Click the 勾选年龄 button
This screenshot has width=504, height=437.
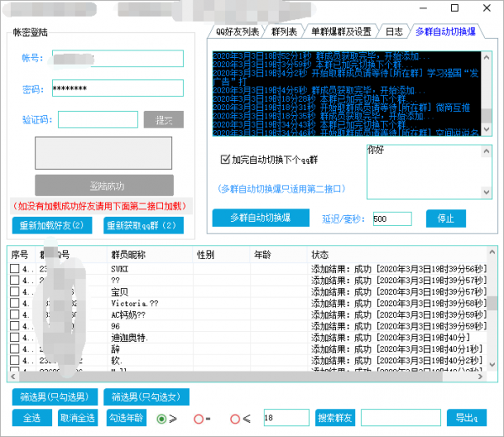click(126, 418)
